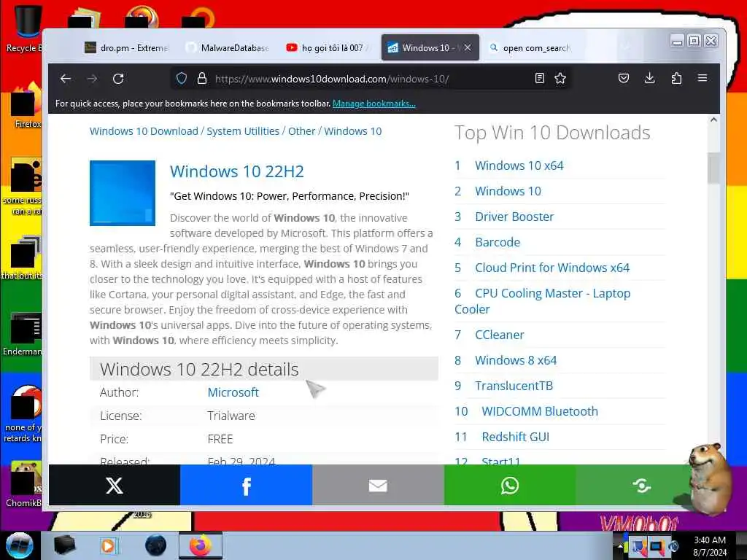Close the Windows 10 tab
Image resolution: width=747 pixels, height=560 pixels.
coord(468,47)
